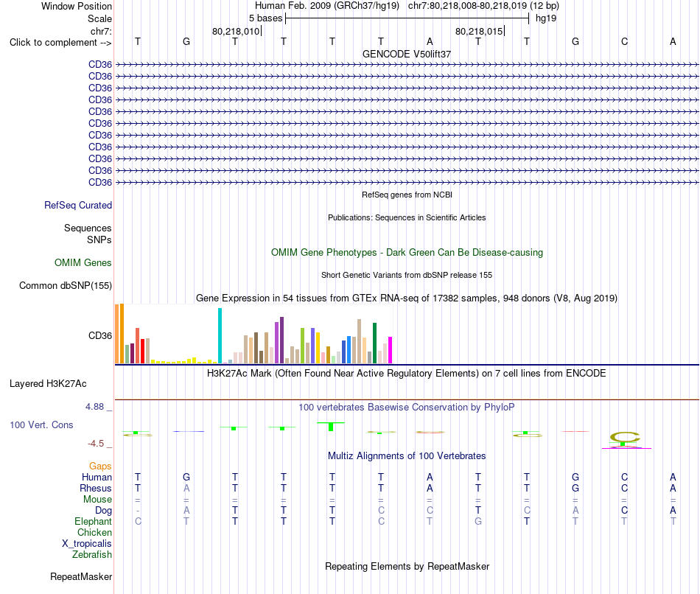
Task: Click the magenta bar in GTEx chart
Action: [391, 350]
